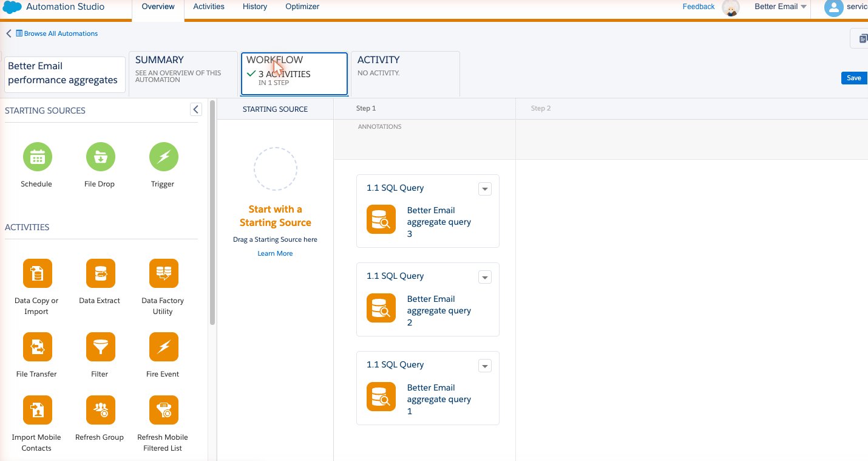Open the Workflow section tab
Image resolution: width=868 pixels, height=461 pixels.
click(x=294, y=73)
